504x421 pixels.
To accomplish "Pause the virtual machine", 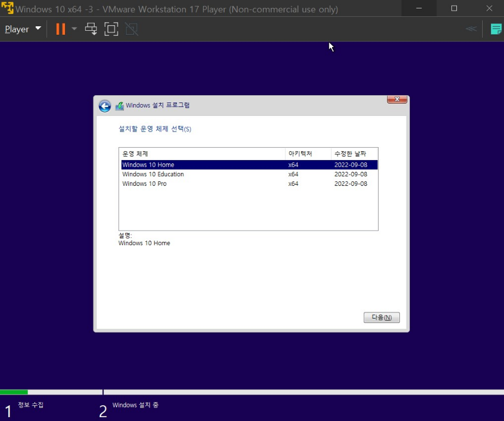I will coord(60,29).
